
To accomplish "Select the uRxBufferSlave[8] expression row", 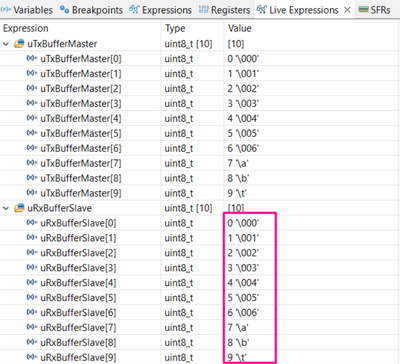I will [78, 343].
